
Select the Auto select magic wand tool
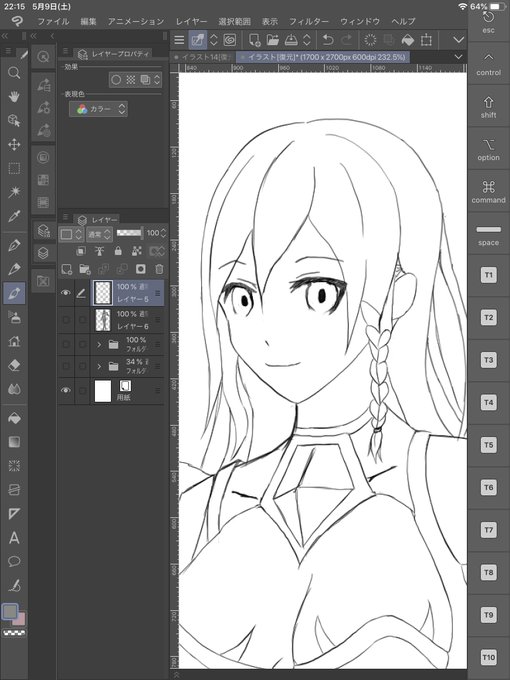tap(14, 192)
